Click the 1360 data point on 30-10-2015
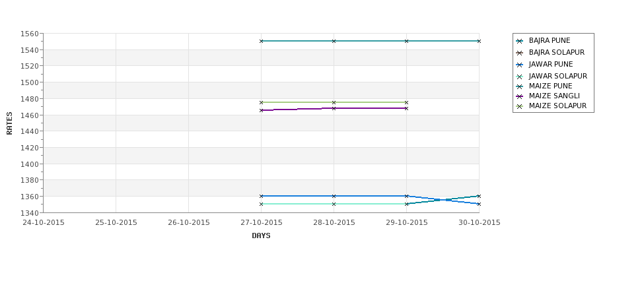This screenshot has height=283, width=644. 479,196
